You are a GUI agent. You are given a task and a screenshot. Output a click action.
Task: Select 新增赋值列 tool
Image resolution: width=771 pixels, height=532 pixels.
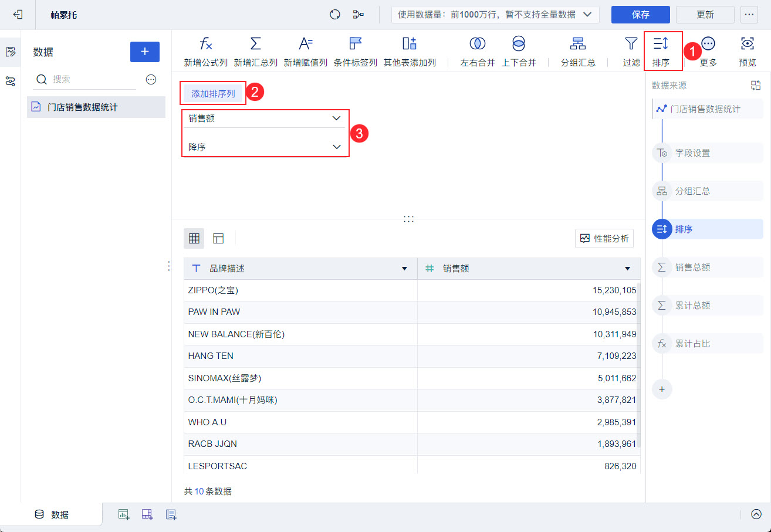[305, 51]
